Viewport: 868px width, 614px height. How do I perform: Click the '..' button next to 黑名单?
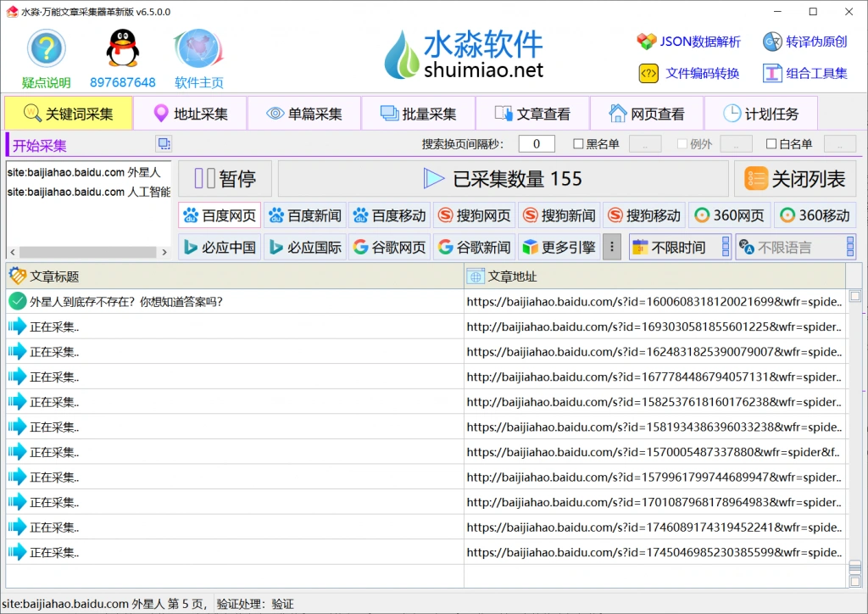click(645, 144)
